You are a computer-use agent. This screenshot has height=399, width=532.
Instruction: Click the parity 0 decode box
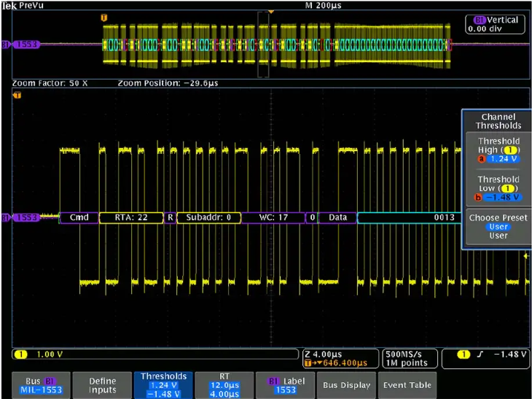pyautogui.click(x=312, y=217)
